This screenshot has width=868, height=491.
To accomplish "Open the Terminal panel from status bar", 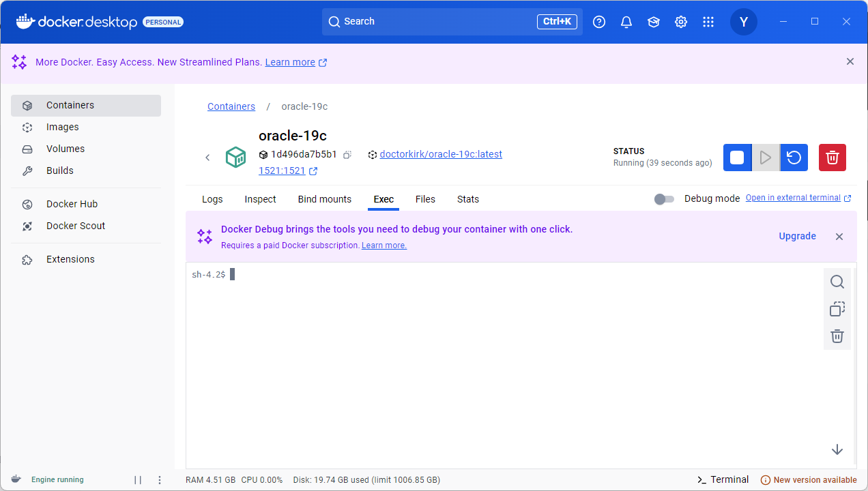I will click(x=723, y=479).
